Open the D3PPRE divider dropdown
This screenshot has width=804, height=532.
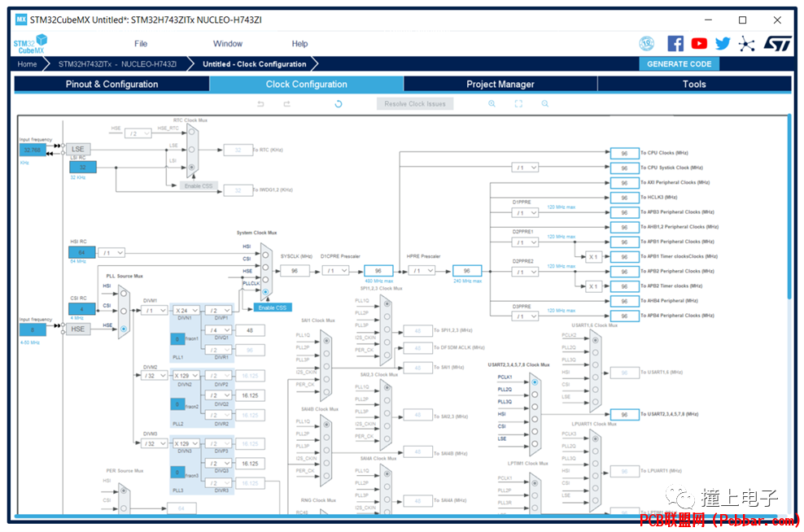pyautogui.click(x=525, y=316)
